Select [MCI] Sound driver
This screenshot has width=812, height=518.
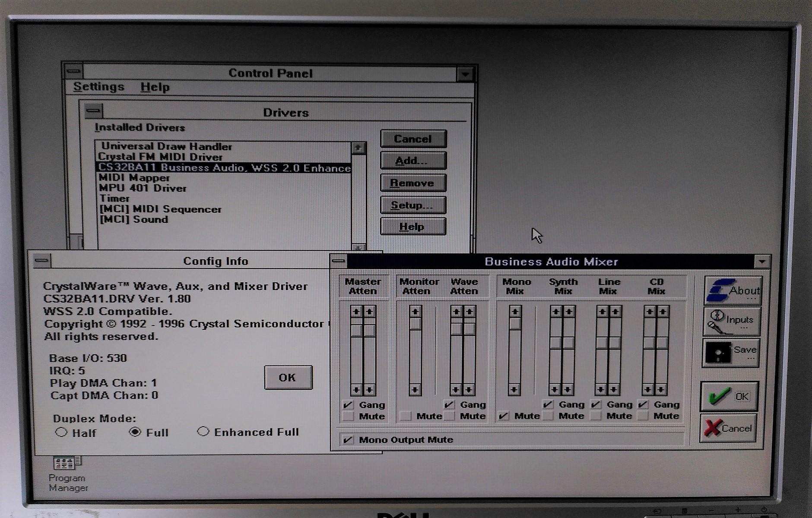click(x=224, y=219)
